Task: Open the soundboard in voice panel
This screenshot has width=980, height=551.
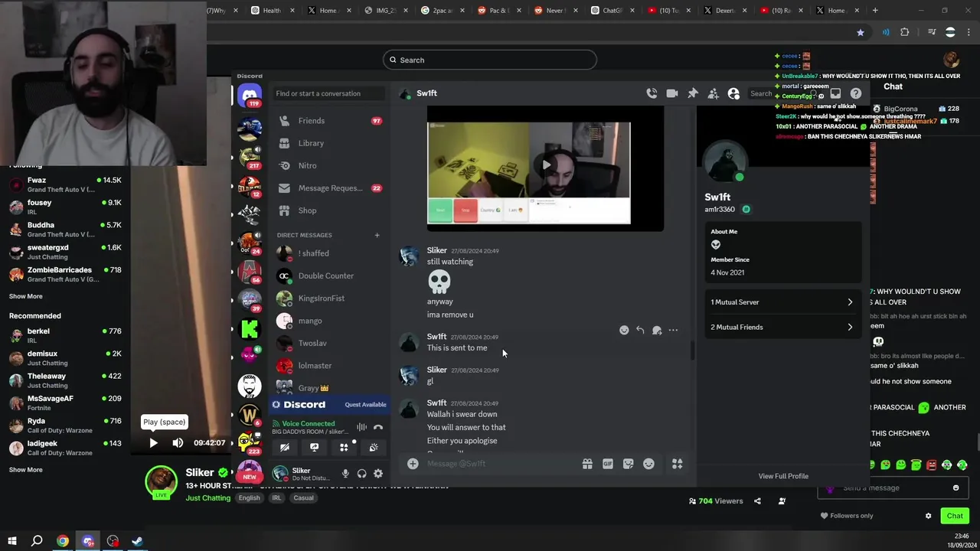Action: click(x=374, y=448)
